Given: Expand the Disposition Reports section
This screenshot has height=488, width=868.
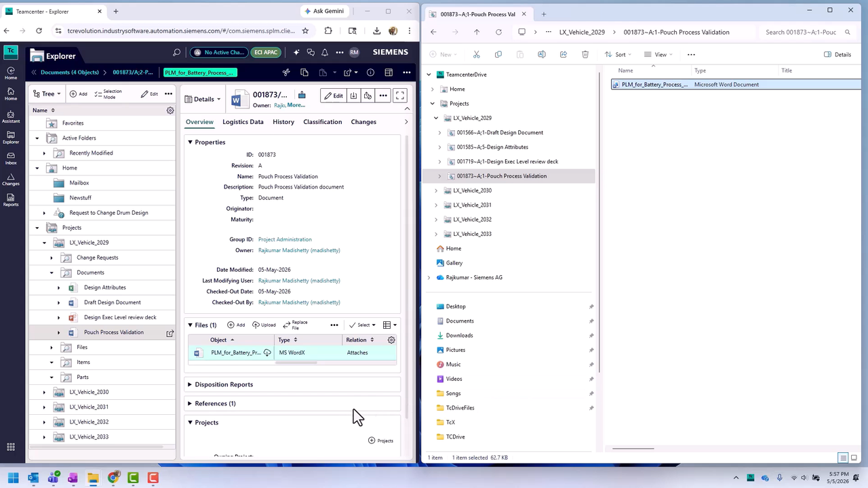Looking at the screenshot, I should (x=191, y=384).
